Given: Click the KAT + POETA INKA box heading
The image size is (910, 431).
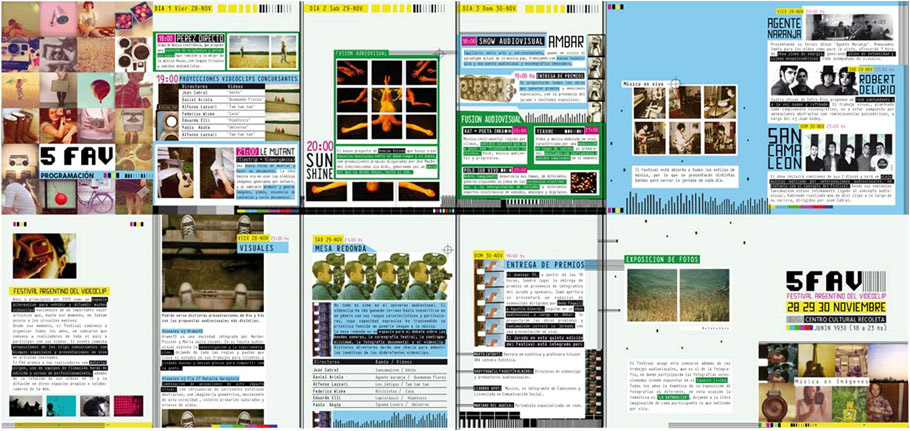Looking at the screenshot, I should [x=488, y=132].
